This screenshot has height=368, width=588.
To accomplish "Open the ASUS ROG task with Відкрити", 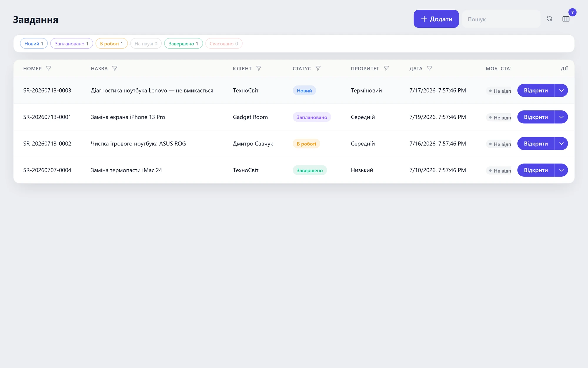I will click(536, 144).
